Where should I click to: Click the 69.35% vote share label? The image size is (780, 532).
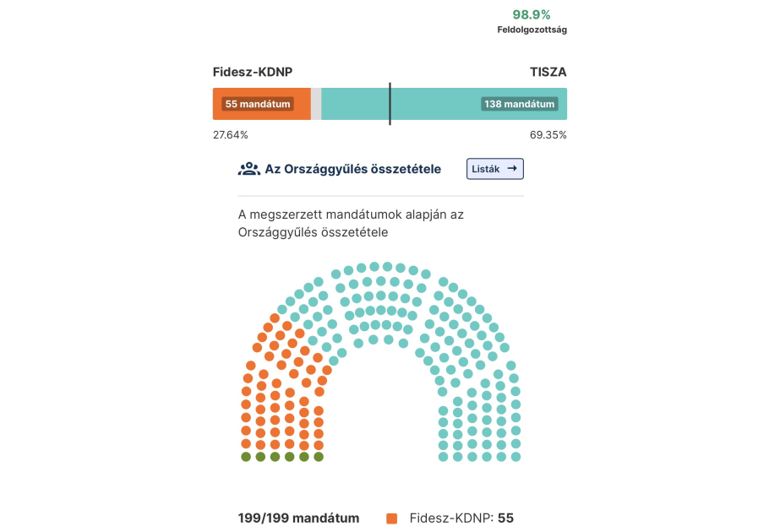point(548,135)
